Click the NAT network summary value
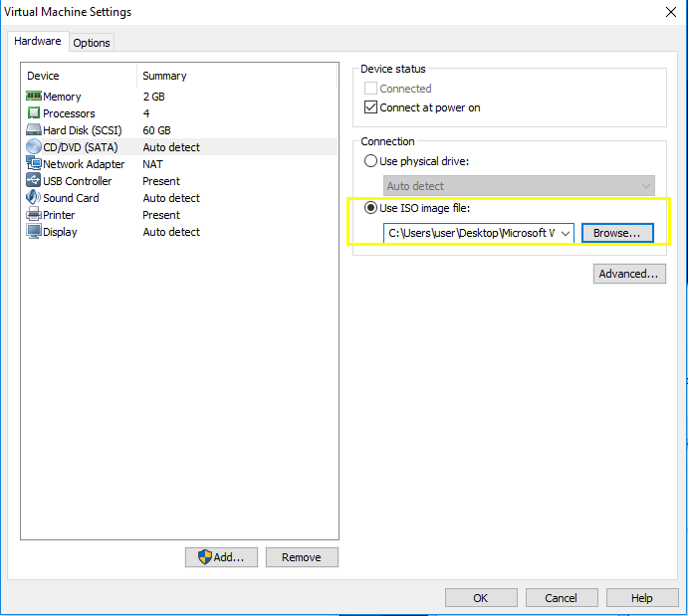Screen dimensions: 688x616 152,164
